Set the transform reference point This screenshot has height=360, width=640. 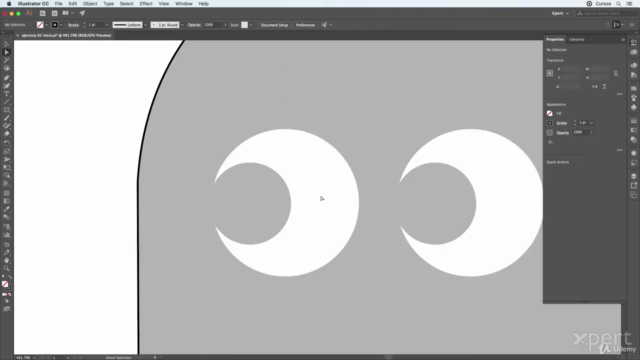point(550,73)
